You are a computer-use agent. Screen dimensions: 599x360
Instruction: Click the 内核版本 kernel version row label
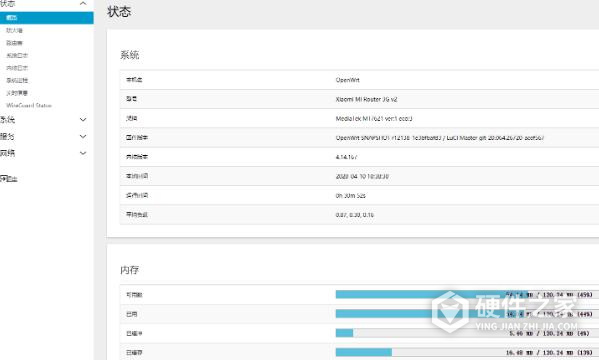click(137, 157)
